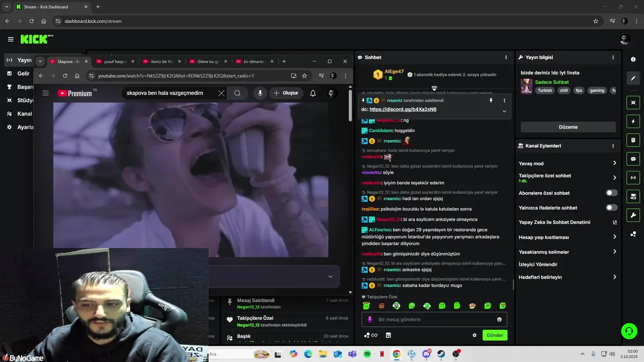Viewport: 644px width, 362px height.
Task: Open YouTube guide hamburger menu
Action: 46,93
